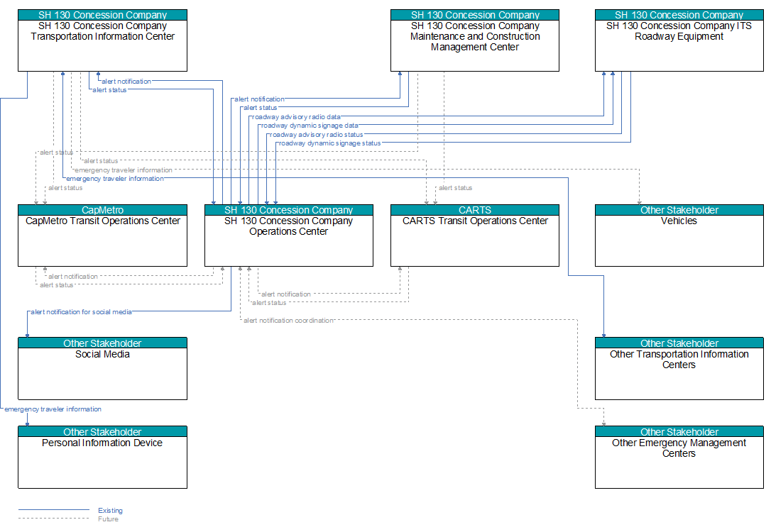Select the SH 130 Concession Company Transportation Information Center box
Image resolution: width=771 pixels, height=532 pixels.
102,40
